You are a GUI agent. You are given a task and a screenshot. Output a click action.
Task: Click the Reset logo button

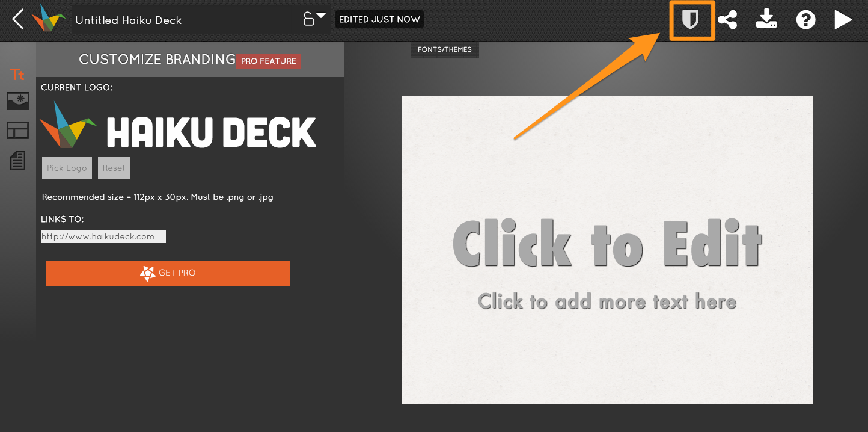pos(114,168)
